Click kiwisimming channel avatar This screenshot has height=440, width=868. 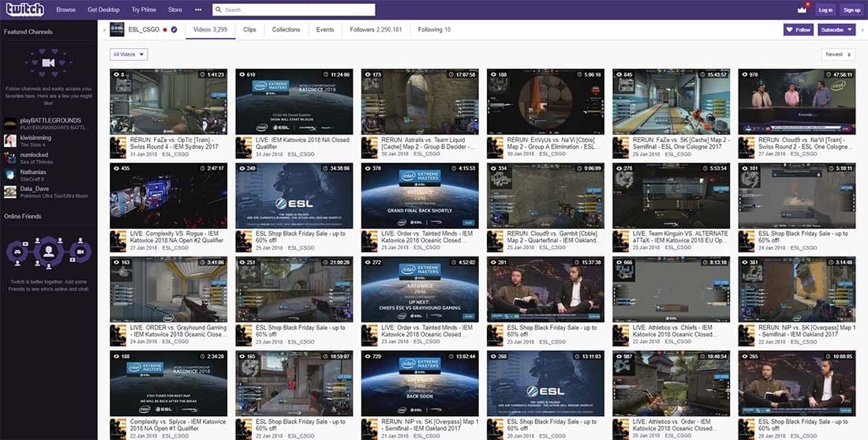(x=10, y=140)
